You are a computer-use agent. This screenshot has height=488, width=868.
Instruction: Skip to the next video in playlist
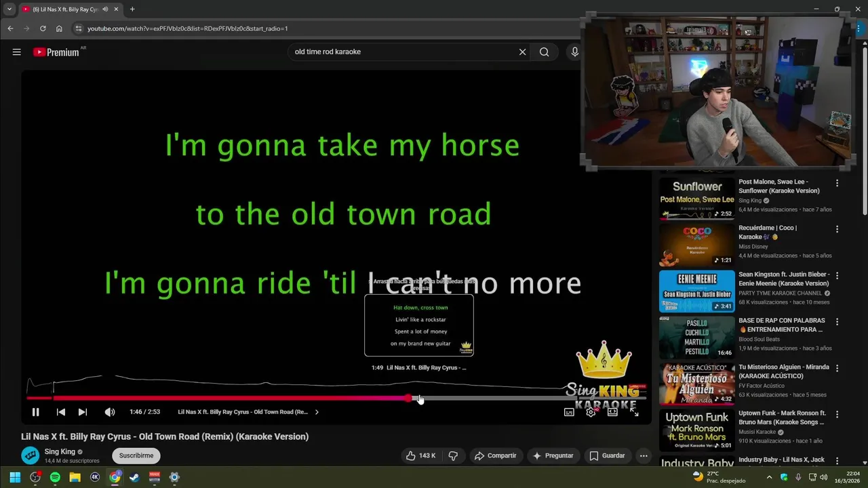82,412
